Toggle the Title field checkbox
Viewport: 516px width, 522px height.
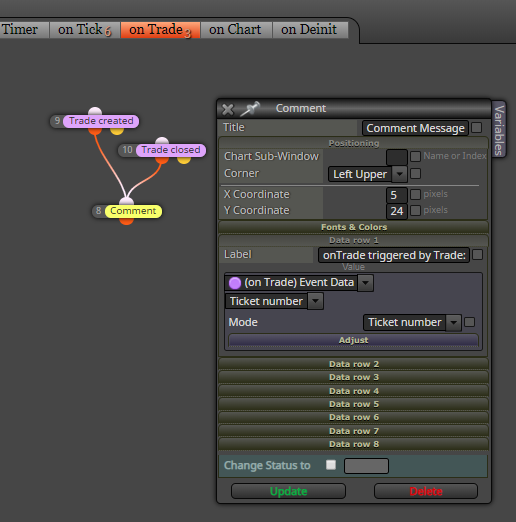(477, 128)
